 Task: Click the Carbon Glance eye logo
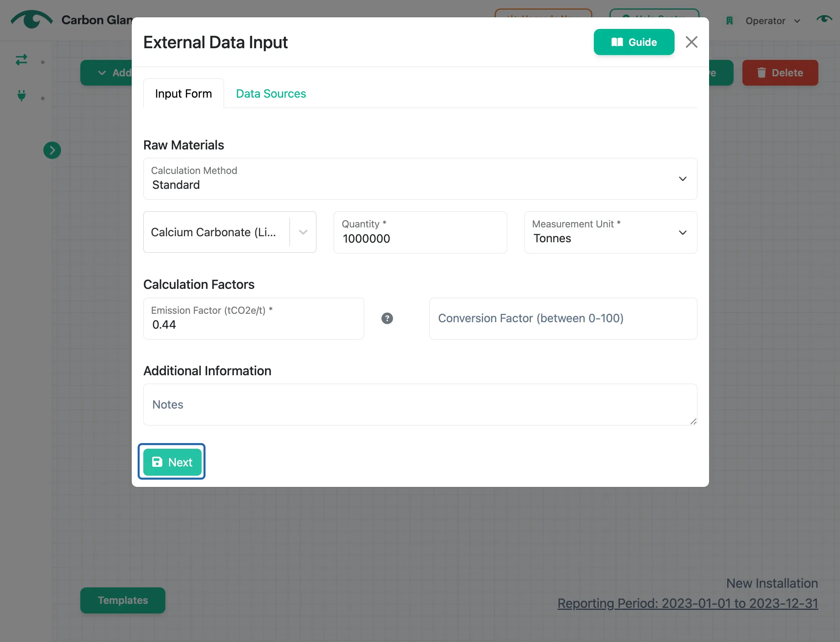point(32,19)
